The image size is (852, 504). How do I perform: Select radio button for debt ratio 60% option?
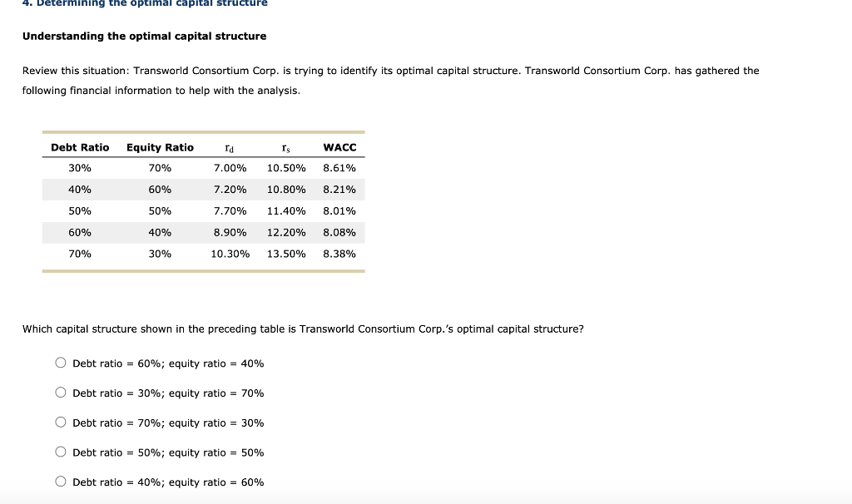(x=60, y=362)
